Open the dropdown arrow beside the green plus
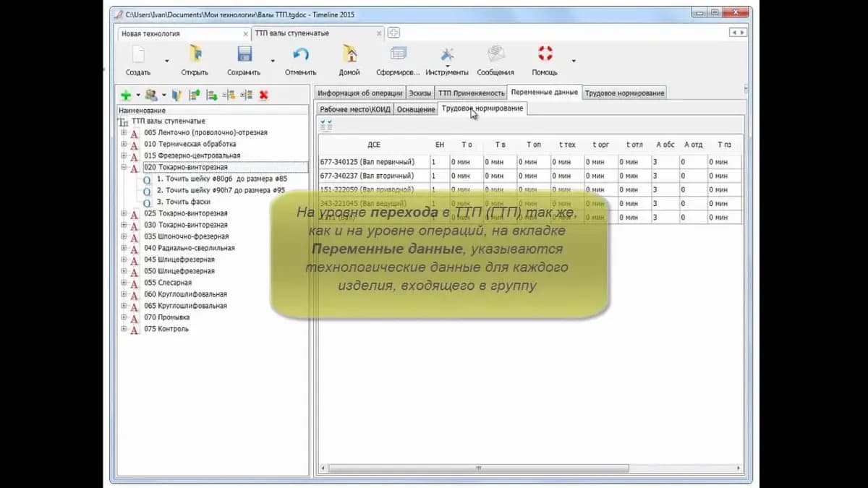The image size is (868, 488). click(x=138, y=95)
